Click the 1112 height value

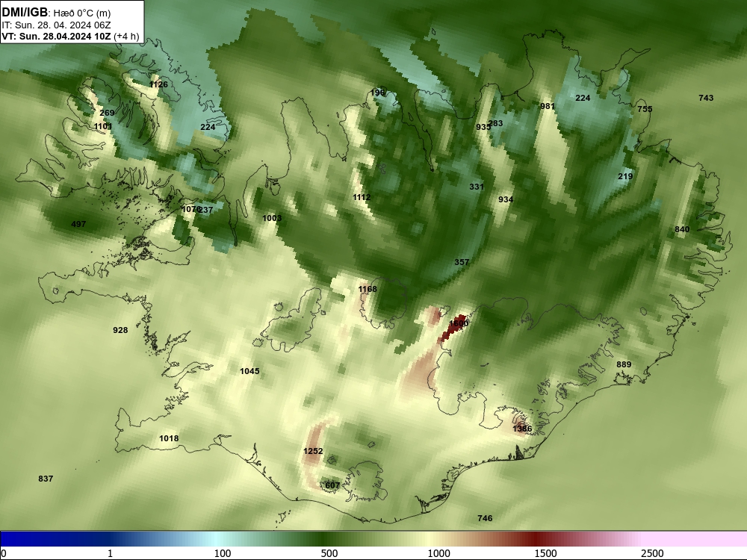tap(362, 198)
